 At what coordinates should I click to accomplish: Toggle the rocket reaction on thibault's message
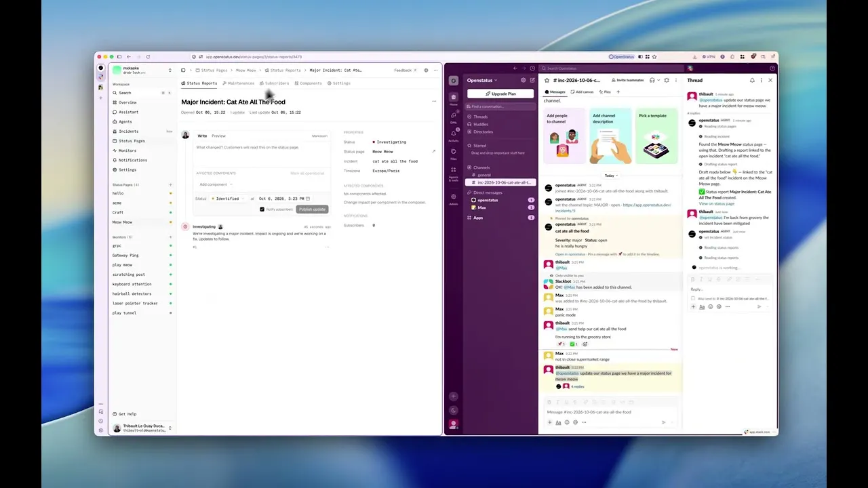(x=561, y=344)
